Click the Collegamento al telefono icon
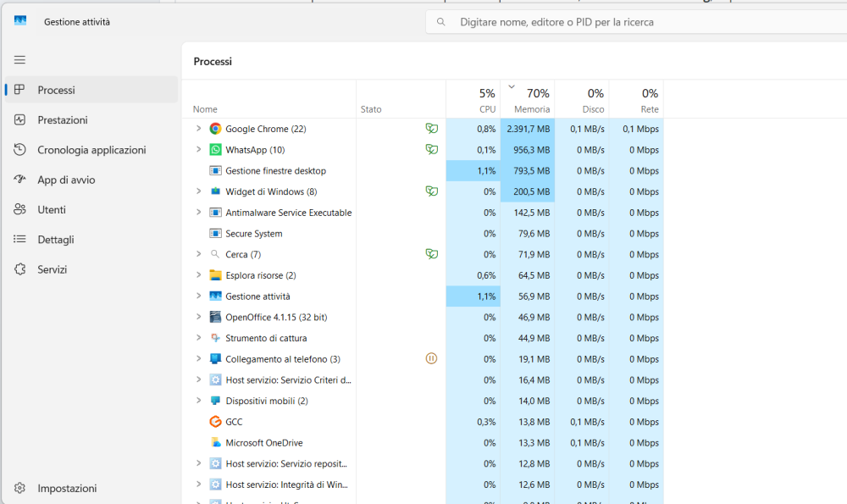The width and height of the screenshot is (847, 504). 215,358
